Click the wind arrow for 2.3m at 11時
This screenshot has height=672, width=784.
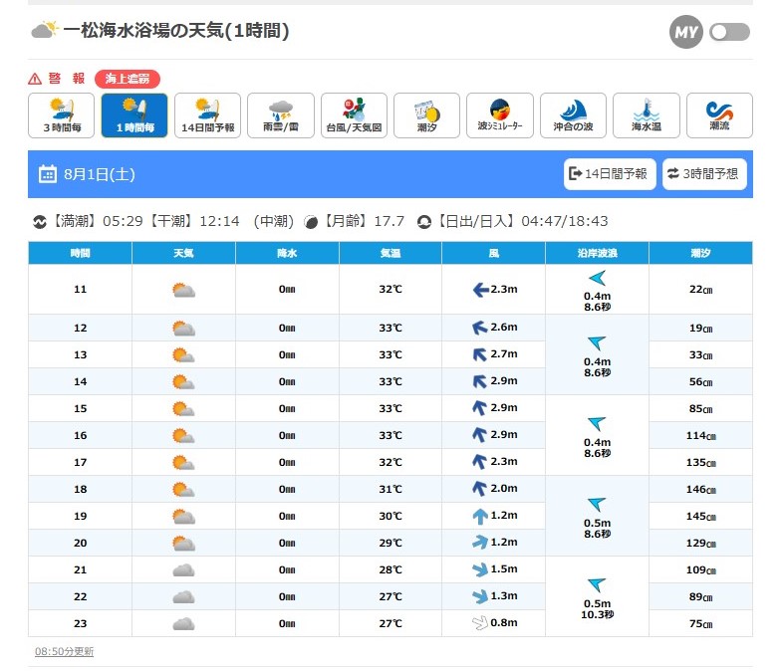click(x=480, y=290)
